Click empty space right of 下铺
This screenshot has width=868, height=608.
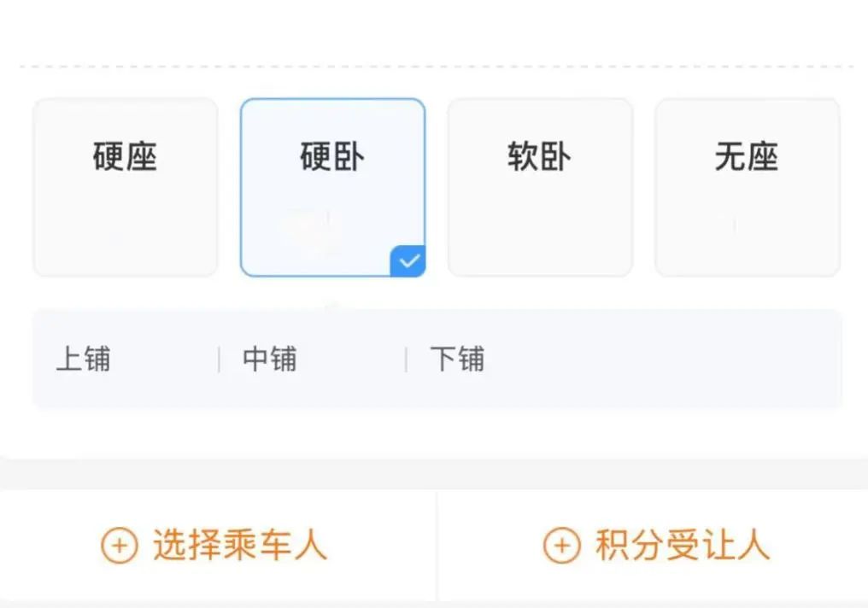(666, 360)
